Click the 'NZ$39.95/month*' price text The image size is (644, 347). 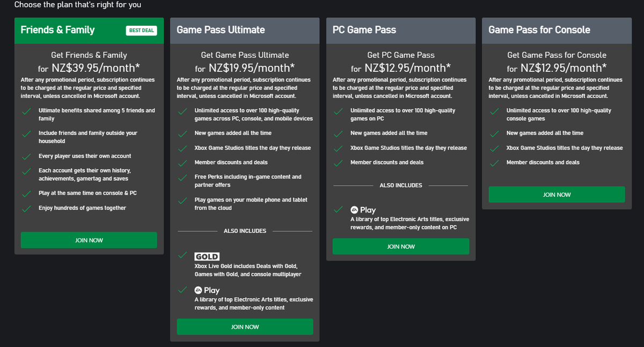[x=95, y=68]
